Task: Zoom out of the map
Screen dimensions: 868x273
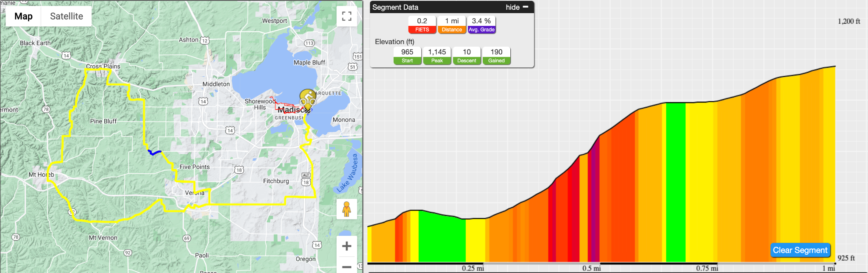Action: 347,266
